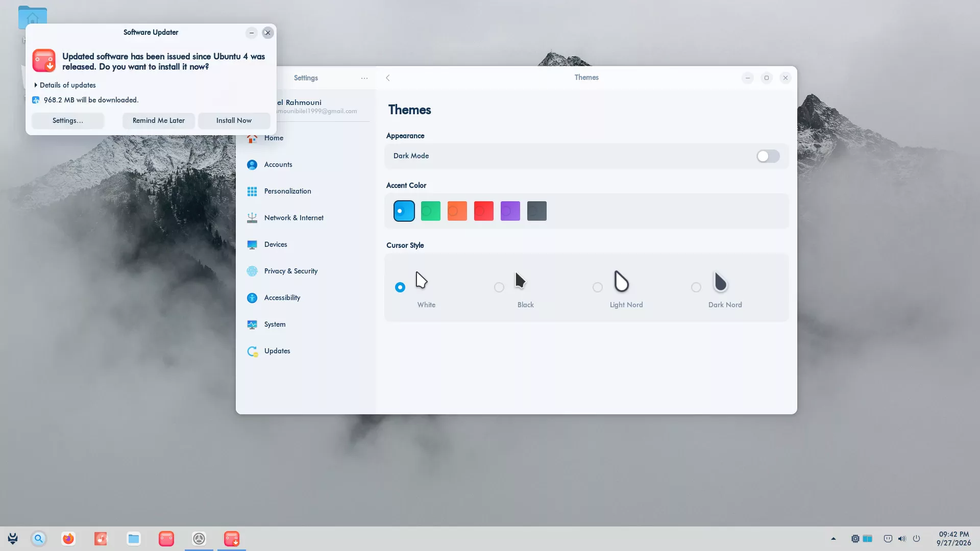Open the home folder on desktop
This screenshot has width=980, height=551.
point(33,18)
